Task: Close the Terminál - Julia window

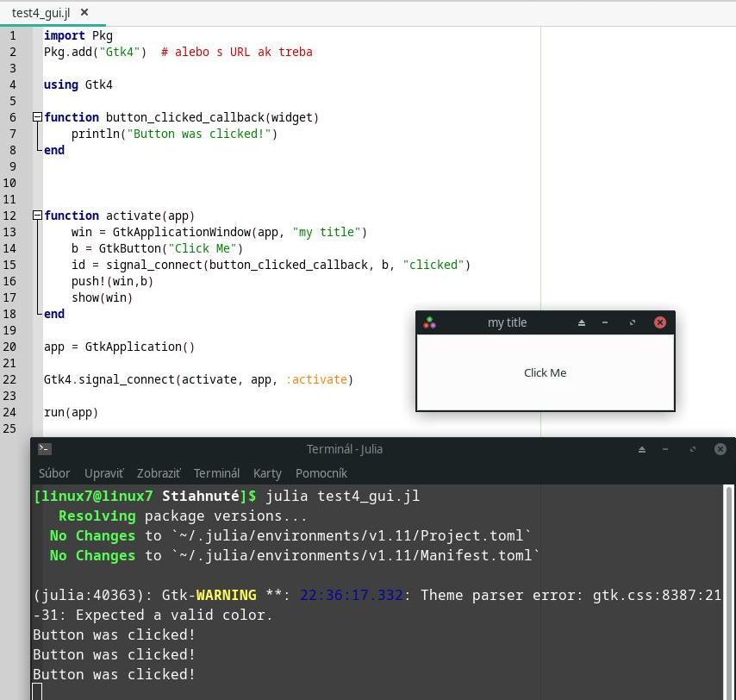Action: 720,449
